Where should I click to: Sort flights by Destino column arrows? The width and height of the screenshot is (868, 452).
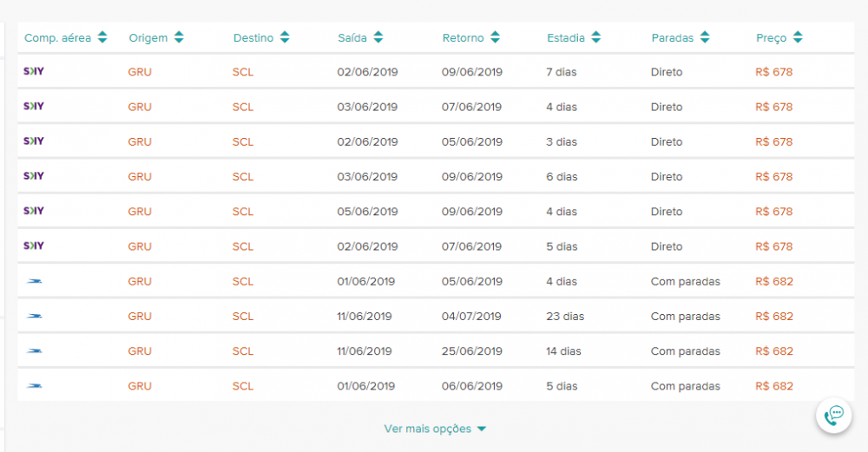click(285, 37)
